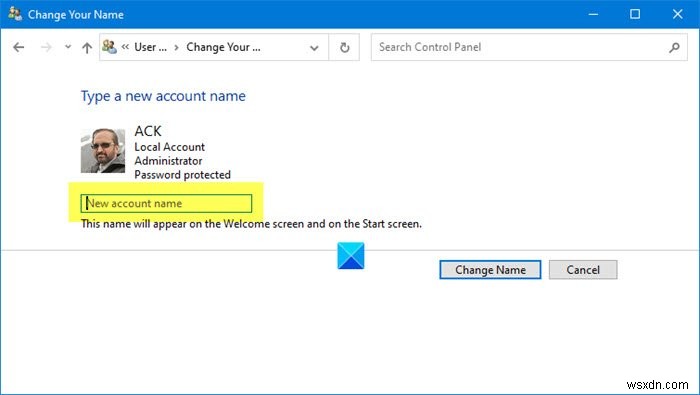Click into the New account name field
700x395 pixels.
pyautogui.click(x=166, y=204)
